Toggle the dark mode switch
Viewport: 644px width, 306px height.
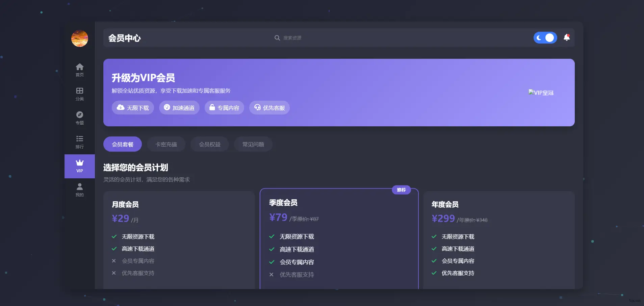click(x=545, y=37)
